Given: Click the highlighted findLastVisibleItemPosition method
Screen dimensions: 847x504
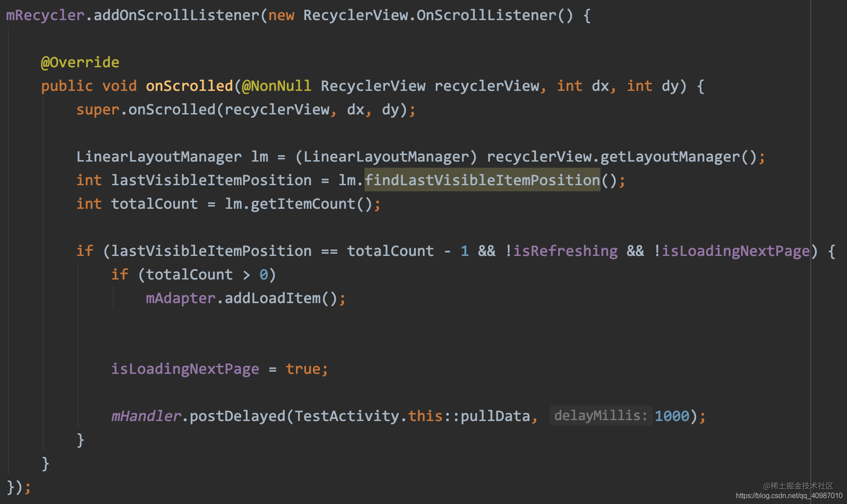Looking at the screenshot, I should click(482, 180).
